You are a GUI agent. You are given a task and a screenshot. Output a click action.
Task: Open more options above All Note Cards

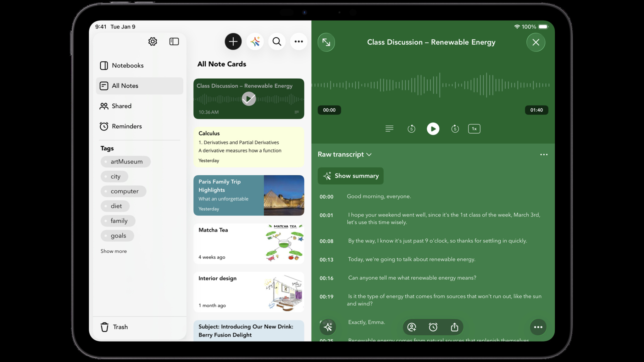pyautogui.click(x=298, y=41)
